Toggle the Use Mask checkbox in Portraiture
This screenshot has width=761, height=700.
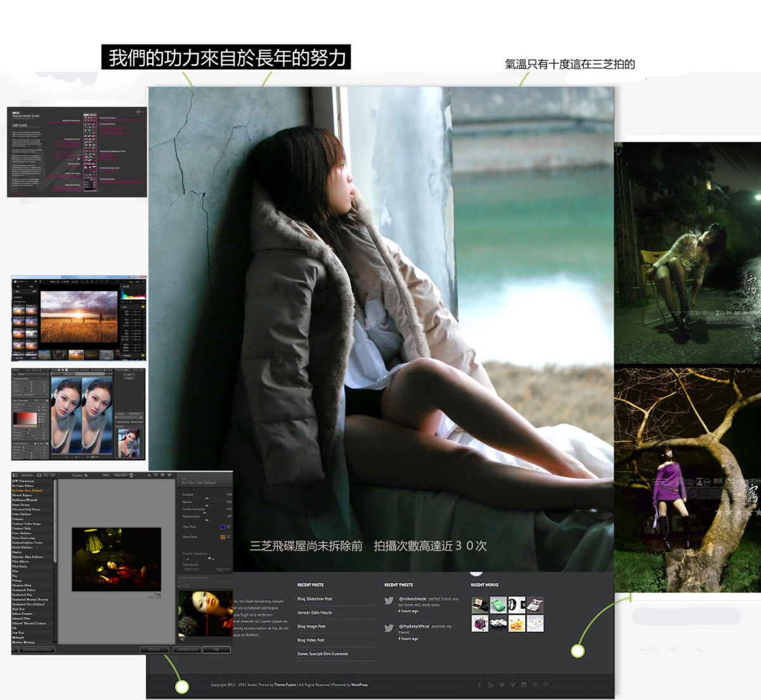pos(36,443)
